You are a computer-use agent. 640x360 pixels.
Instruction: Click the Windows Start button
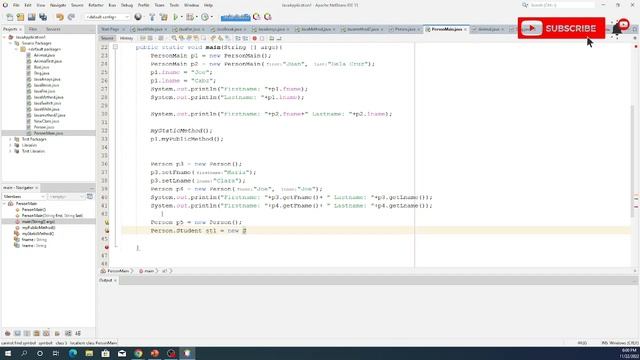tap(7, 353)
